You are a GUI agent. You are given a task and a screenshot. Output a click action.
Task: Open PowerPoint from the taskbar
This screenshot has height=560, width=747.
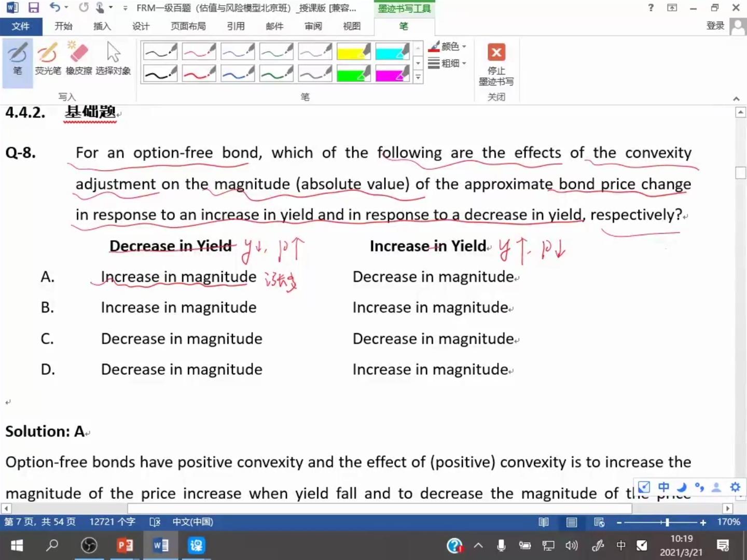pos(125,545)
